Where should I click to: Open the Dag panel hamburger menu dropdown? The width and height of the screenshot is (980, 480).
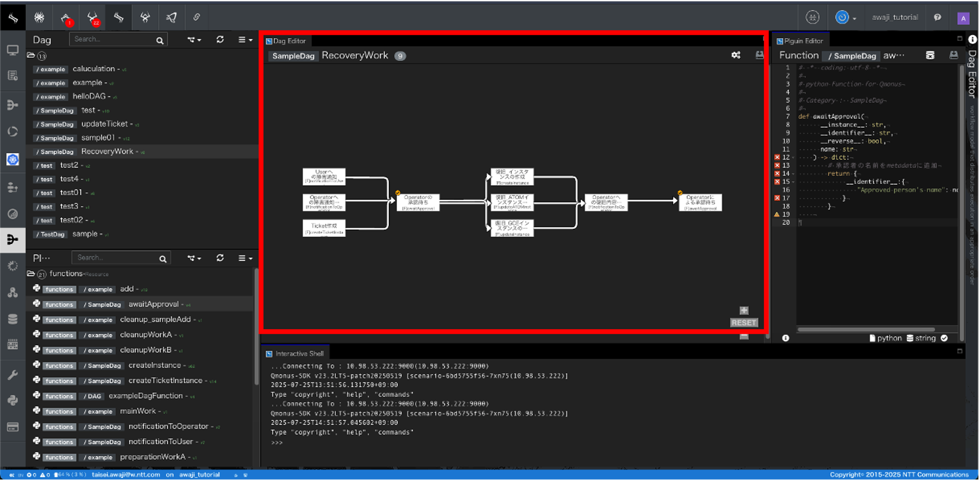pos(246,39)
